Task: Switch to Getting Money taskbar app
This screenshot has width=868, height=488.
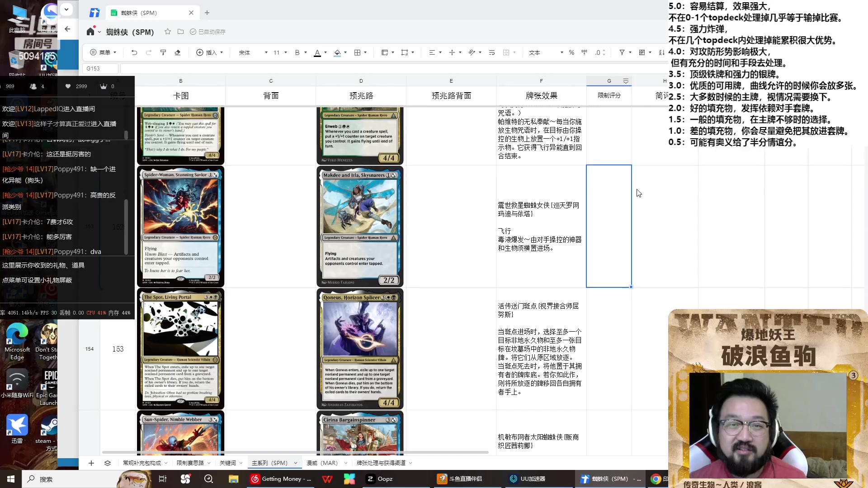Action: click(281, 479)
